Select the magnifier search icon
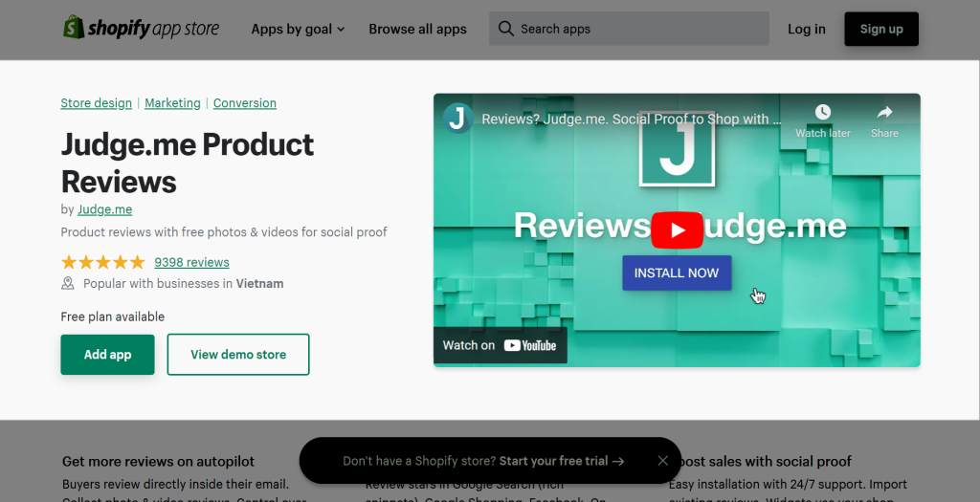 (x=505, y=29)
